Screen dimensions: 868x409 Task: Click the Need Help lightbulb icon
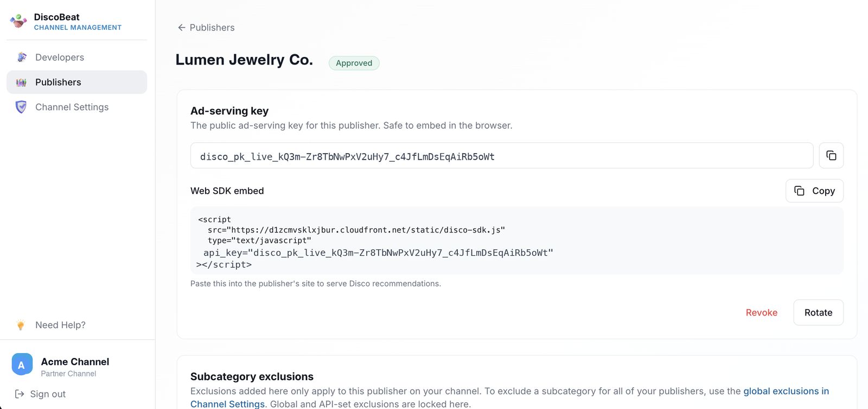[x=21, y=325]
